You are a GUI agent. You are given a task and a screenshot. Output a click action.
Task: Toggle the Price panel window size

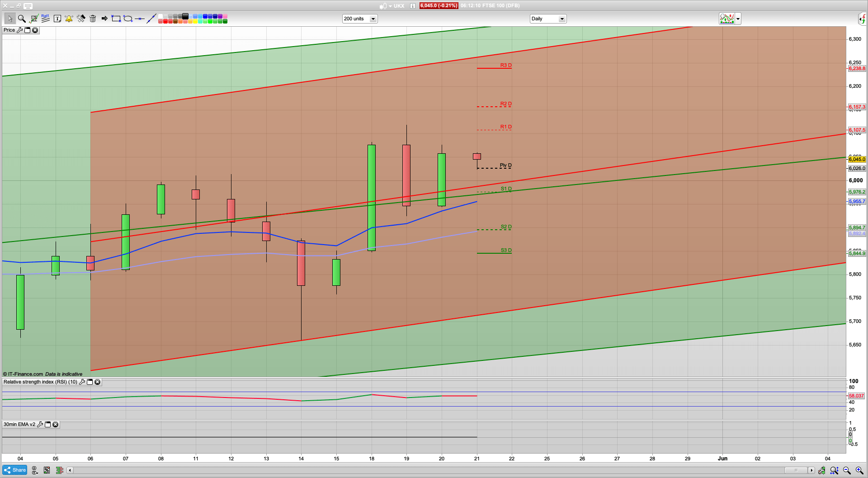[27, 30]
